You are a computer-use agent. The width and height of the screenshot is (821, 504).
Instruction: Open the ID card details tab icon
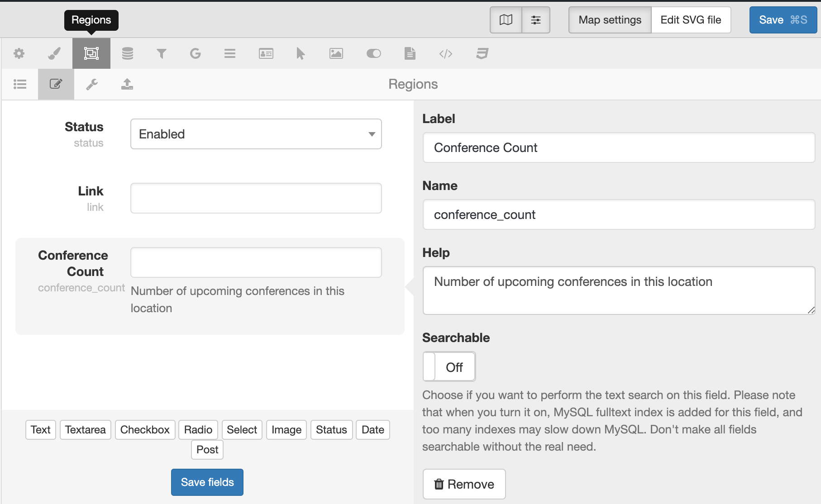click(266, 53)
